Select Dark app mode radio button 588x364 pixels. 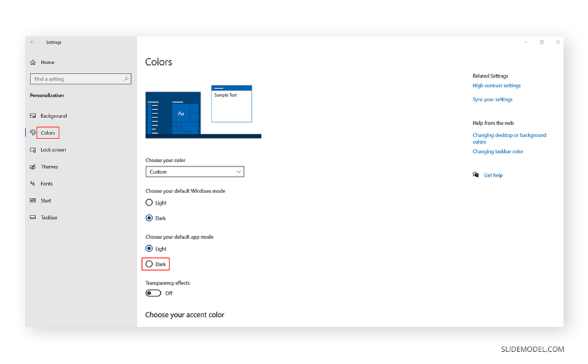[149, 264]
